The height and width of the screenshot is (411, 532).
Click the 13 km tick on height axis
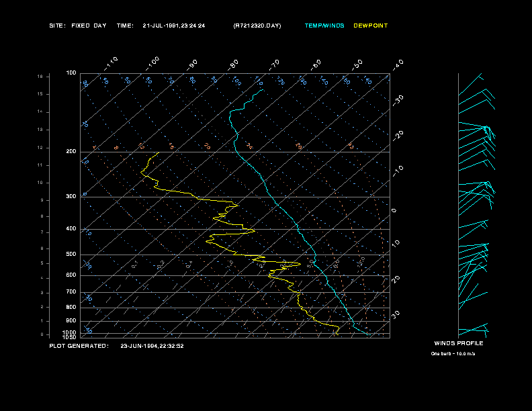tap(40, 130)
